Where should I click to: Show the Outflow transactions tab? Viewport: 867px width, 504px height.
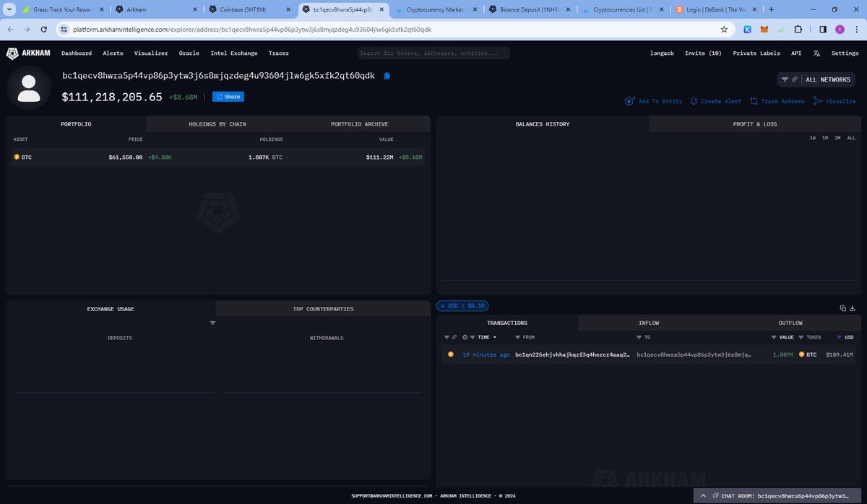pos(790,323)
